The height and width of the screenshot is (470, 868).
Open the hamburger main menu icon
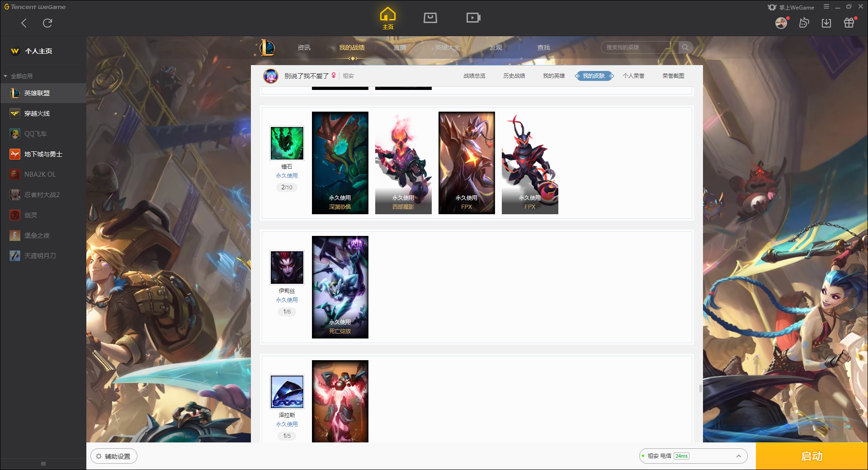pyautogui.click(x=826, y=7)
